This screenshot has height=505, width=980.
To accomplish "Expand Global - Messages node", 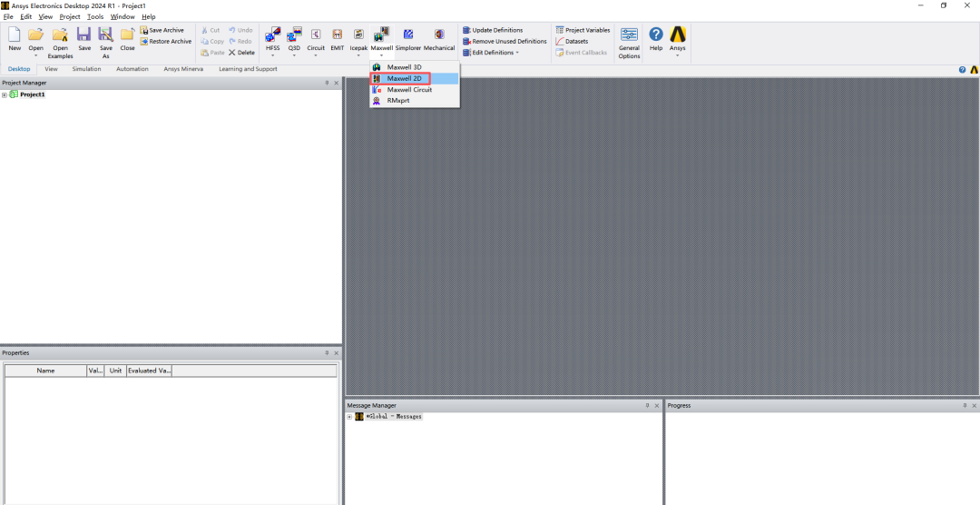I will (x=349, y=417).
